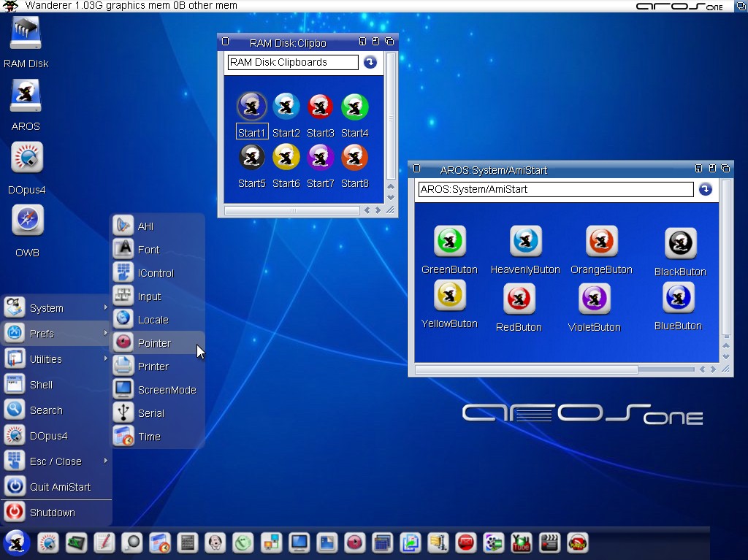
Task: Click the AmiStart button in taskbar
Action: (16, 542)
